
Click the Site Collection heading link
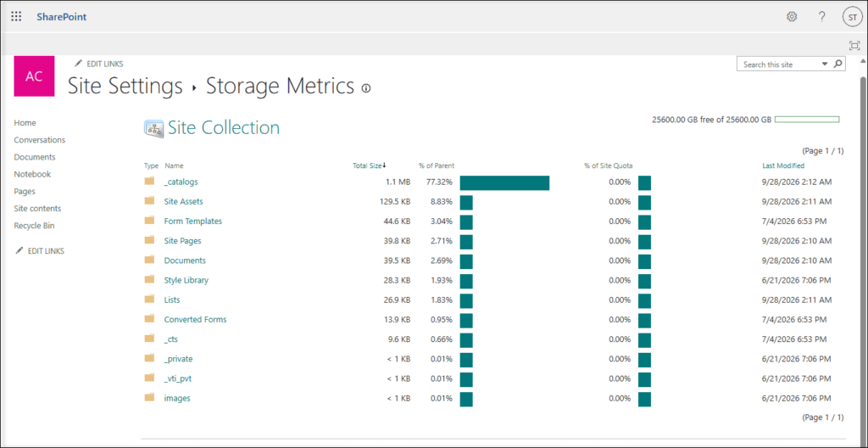click(224, 128)
